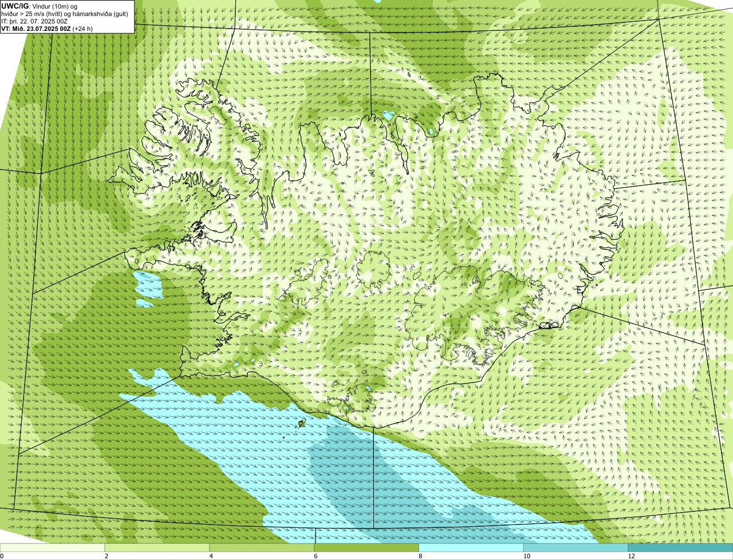Screen dimensions: 733x560
Task: Click the 8–10 m/s light cyan legend swatch
Action: [471, 547]
